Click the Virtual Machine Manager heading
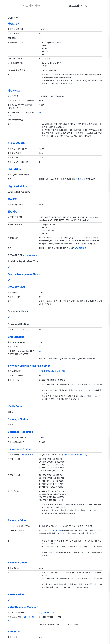110x644 pixels. coord(23,607)
